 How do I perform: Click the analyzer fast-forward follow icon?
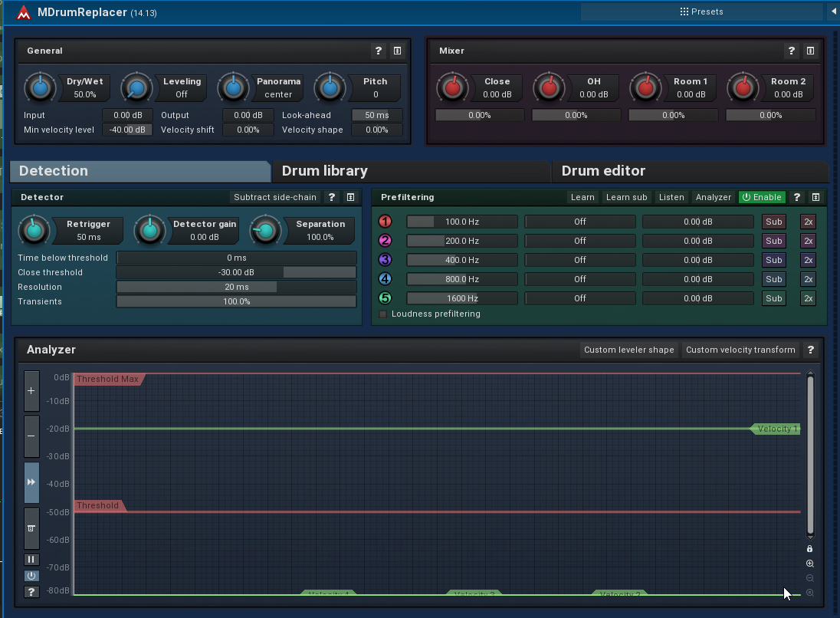[x=31, y=482]
